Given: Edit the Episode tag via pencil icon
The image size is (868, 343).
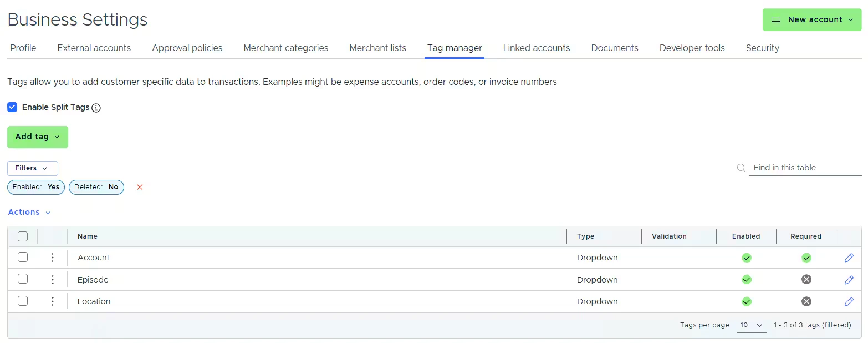Looking at the screenshot, I should 849,280.
